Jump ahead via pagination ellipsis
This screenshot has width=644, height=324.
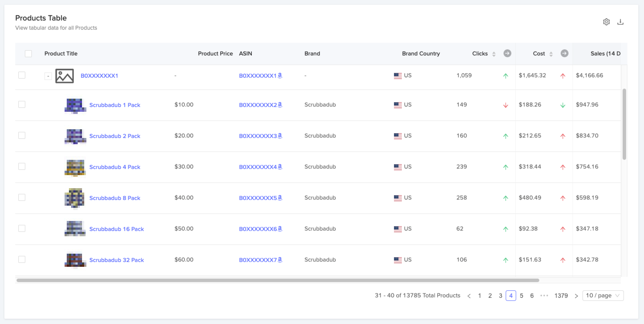click(544, 296)
